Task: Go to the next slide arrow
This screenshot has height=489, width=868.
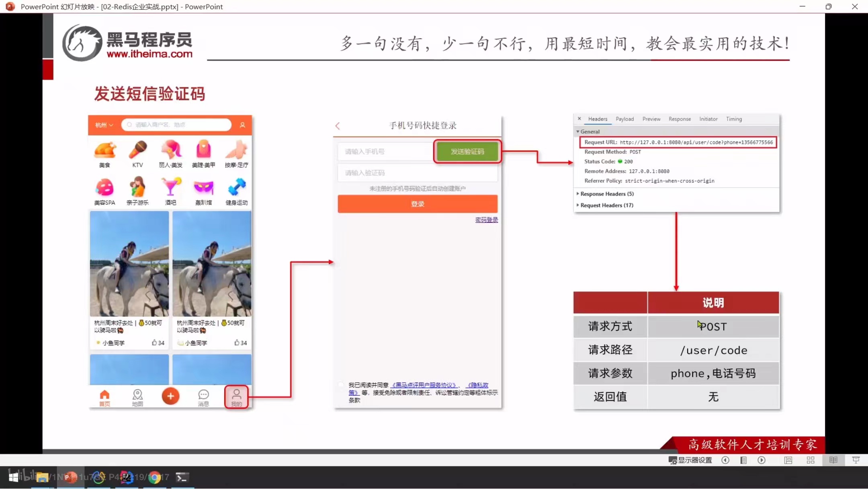Action: point(762,460)
